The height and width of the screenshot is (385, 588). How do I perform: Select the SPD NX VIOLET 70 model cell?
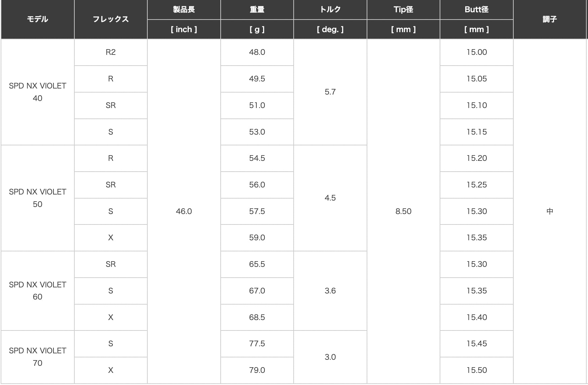37,357
